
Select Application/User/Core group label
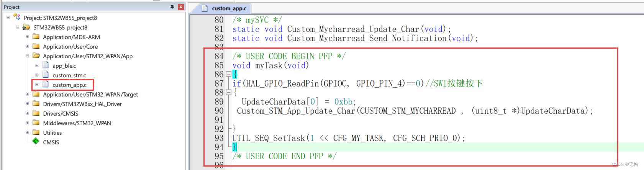(70, 47)
